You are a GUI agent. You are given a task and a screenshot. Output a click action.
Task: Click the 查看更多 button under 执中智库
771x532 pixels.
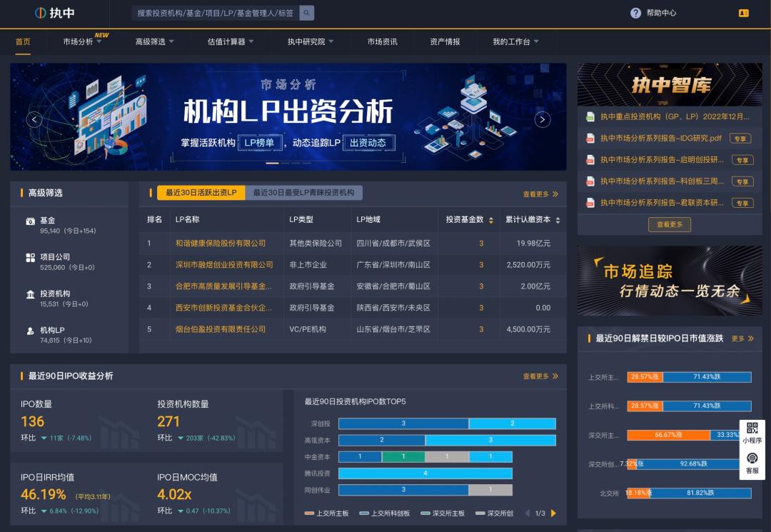(x=670, y=224)
